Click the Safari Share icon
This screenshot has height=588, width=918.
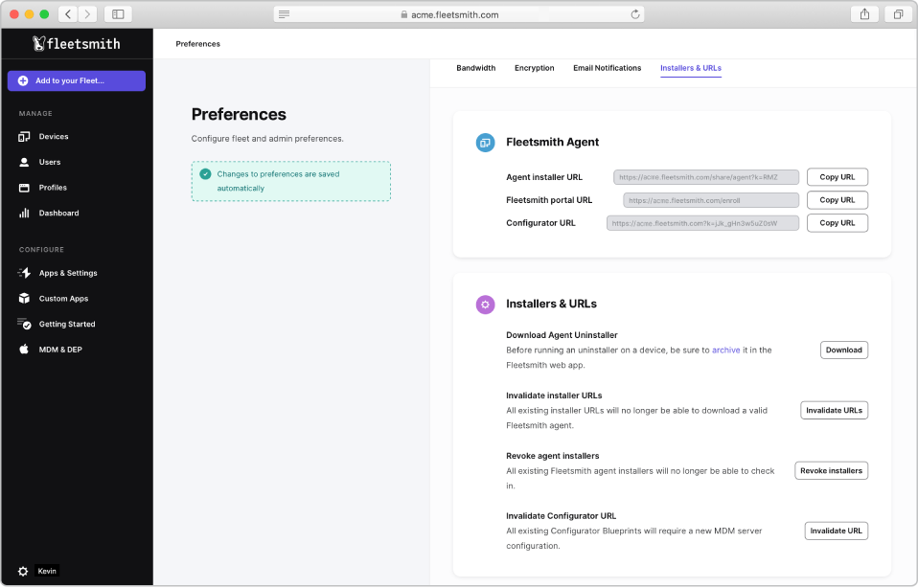[x=864, y=14]
